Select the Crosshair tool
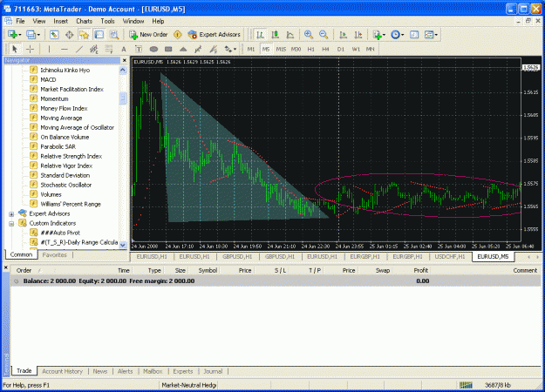This screenshot has width=545, height=392. (30, 49)
